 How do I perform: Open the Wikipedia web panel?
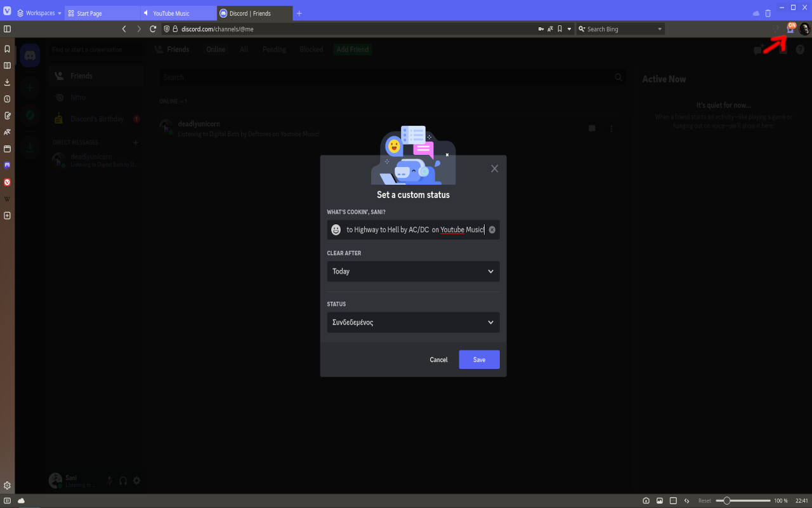click(7, 199)
